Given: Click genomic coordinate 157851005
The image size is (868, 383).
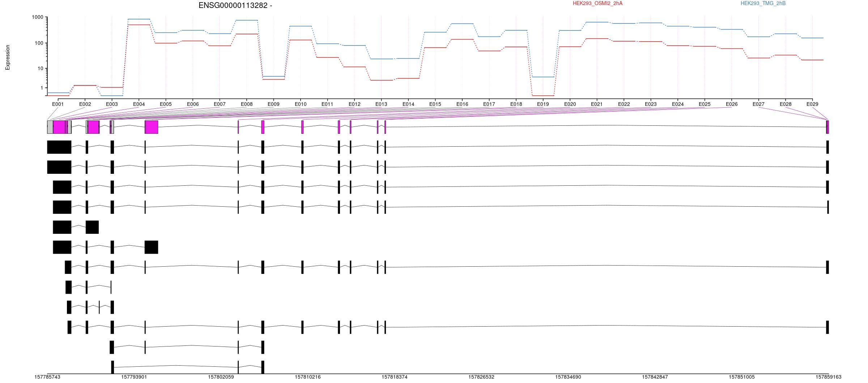Looking at the screenshot, I should [x=742, y=377].
